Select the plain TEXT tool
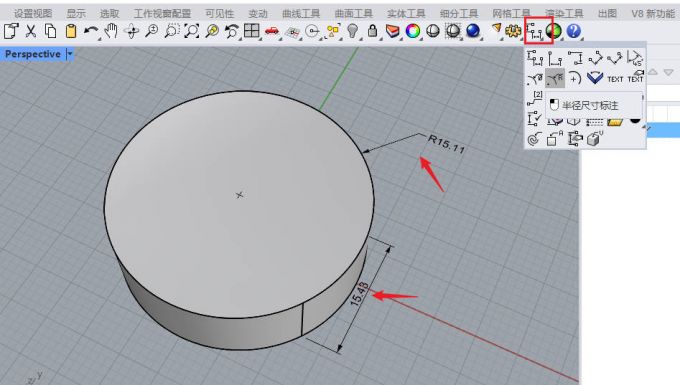Image resolution: width=680 pixels, height=385 pixels. [615, 79]
